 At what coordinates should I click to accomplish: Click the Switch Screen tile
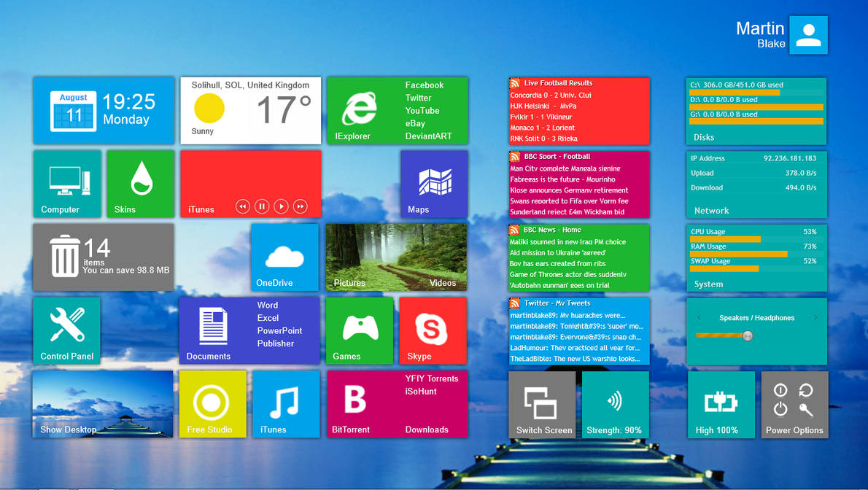[542, 405]
